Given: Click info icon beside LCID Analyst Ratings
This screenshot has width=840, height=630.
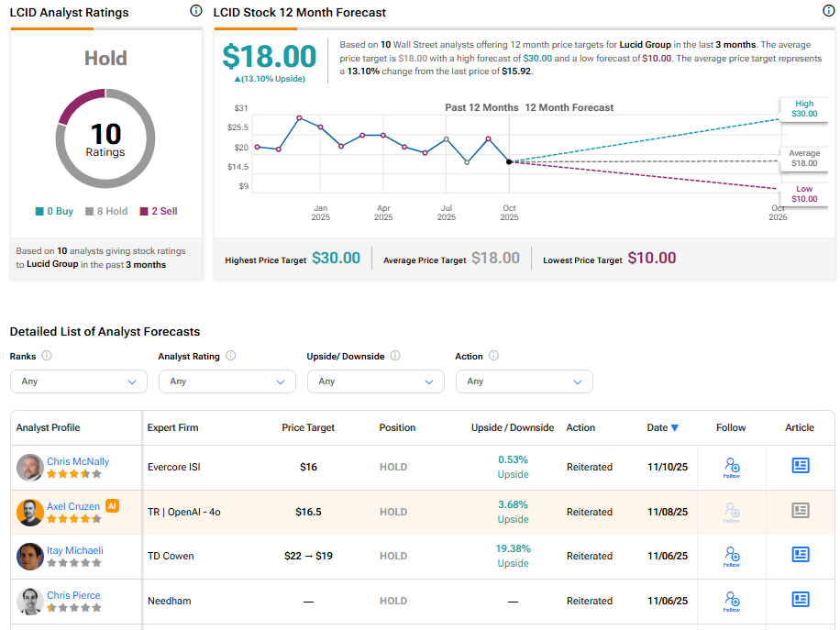Looking at the screenshot, I should coord(195,11).
